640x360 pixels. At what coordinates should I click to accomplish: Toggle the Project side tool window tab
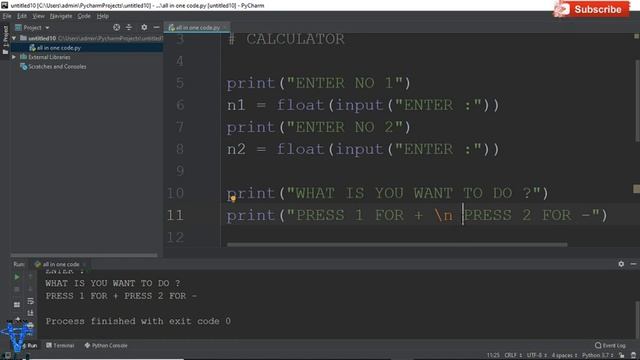coord(5,40)
